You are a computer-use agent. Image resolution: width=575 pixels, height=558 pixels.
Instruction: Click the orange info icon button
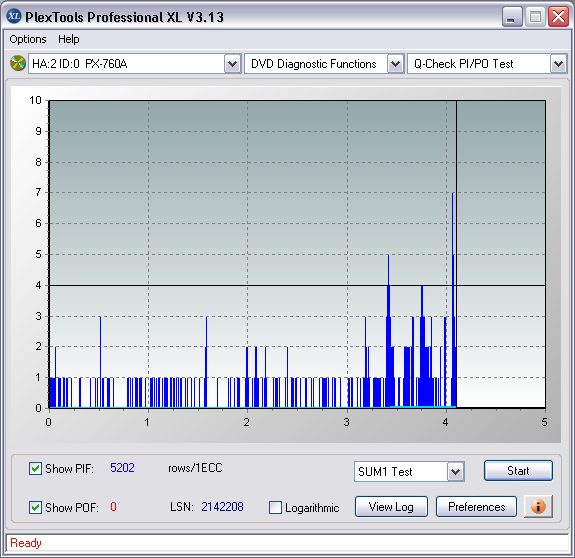click(538, 507)
